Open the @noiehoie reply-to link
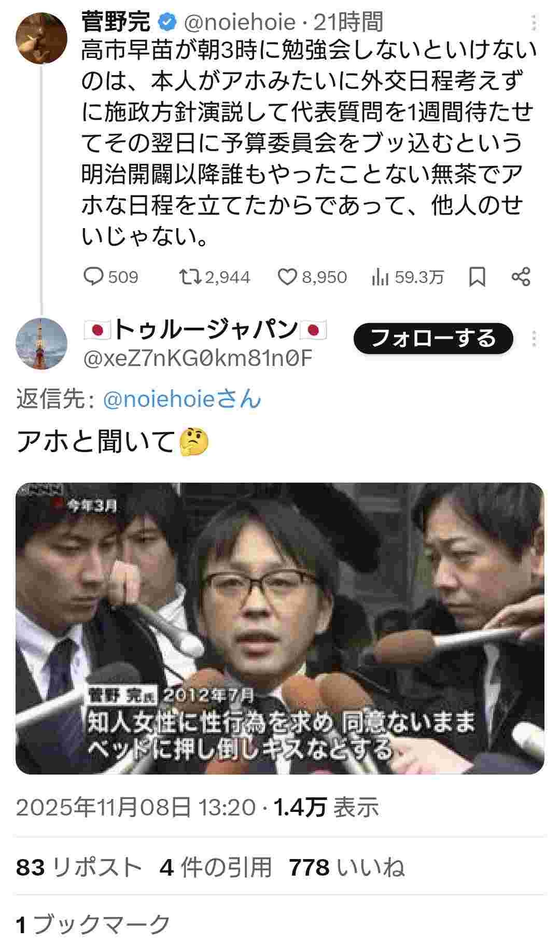Image resolution: width=560 pixels, height=942 pixels. [181, 399]
